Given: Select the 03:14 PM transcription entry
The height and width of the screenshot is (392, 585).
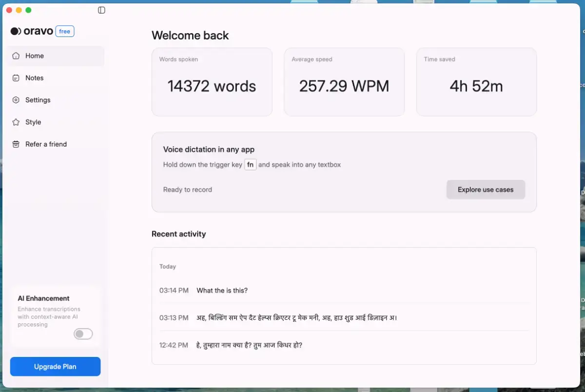Looking at the screenshot, I should (x=222, y=291).
